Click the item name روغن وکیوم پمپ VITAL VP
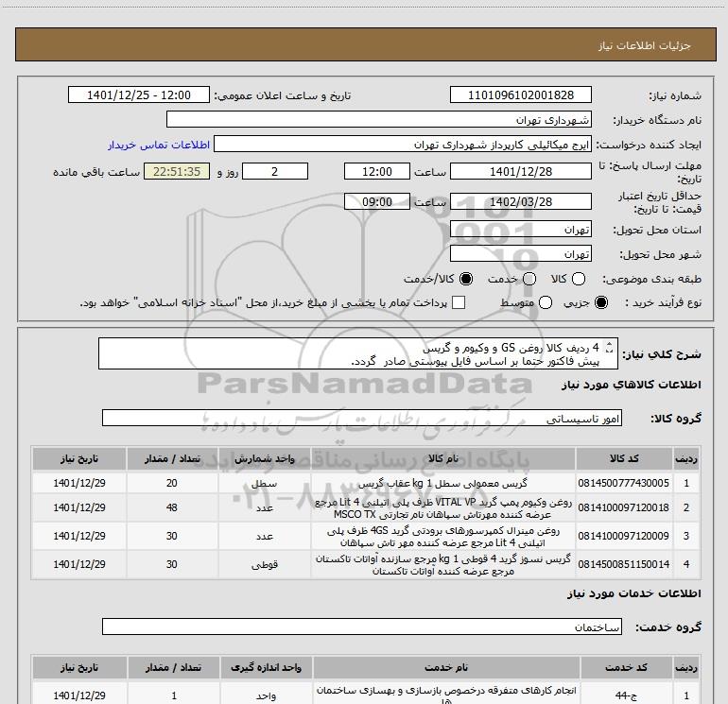This screenshot has height=704, width=728. [x=442, y=507]
